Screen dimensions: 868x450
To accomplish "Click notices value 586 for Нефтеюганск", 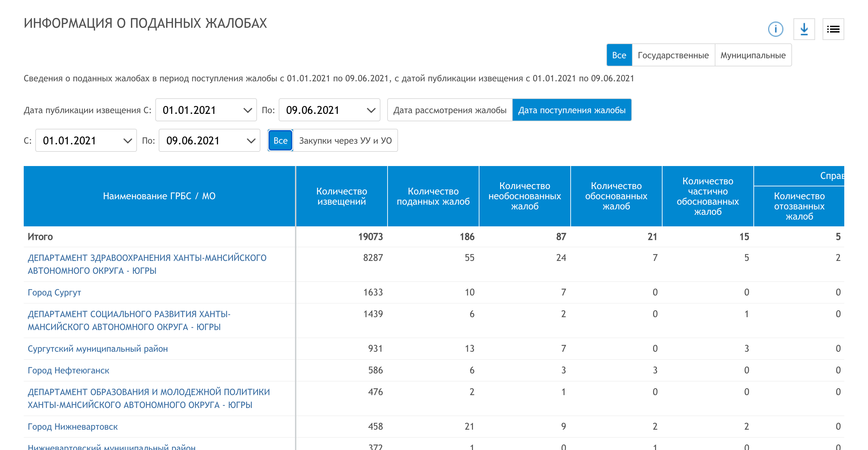I will [x=375, y=370].
